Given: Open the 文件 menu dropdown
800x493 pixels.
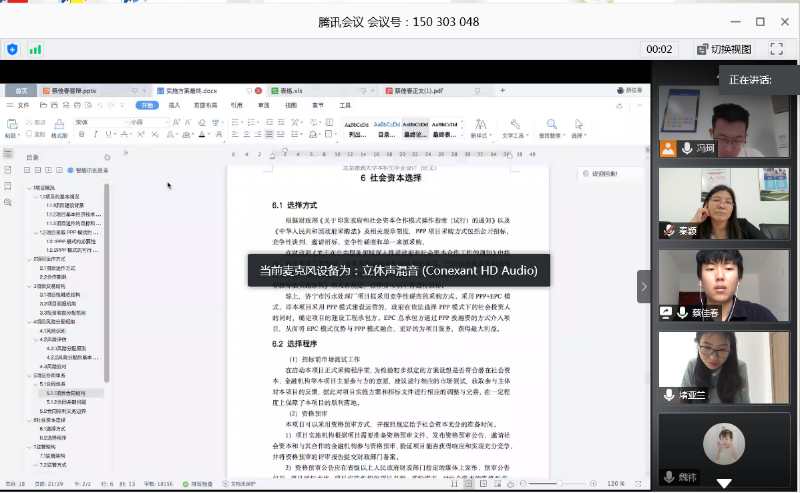Looking at the screenshot, I should 22,105.
